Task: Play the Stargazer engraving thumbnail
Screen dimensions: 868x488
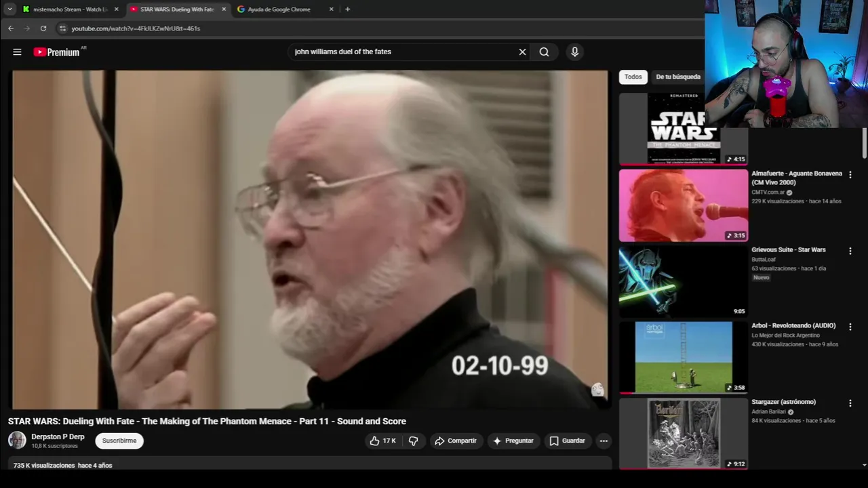Action: tap(684, 434)
